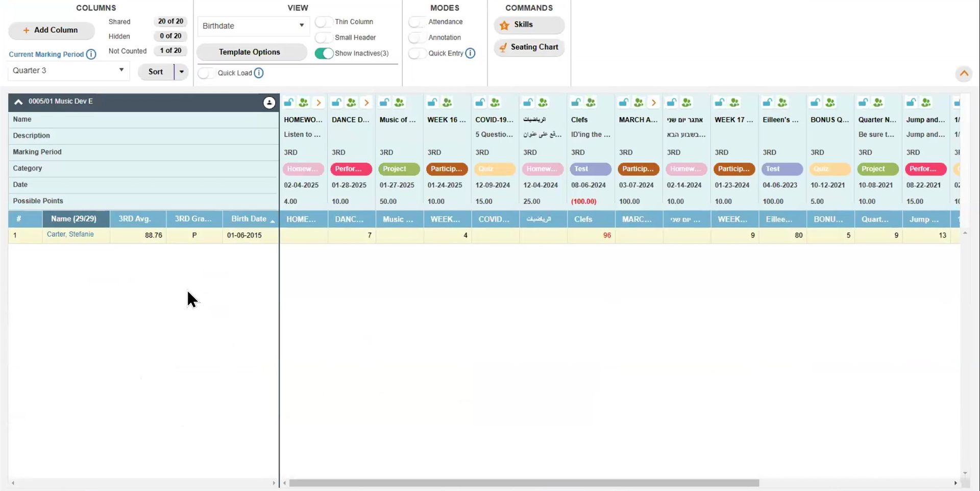The height and width of the screenshot is (491, 980).
Task: Expand the arrow next to the HOMEWO... column
Action: [x=319, y=103]
